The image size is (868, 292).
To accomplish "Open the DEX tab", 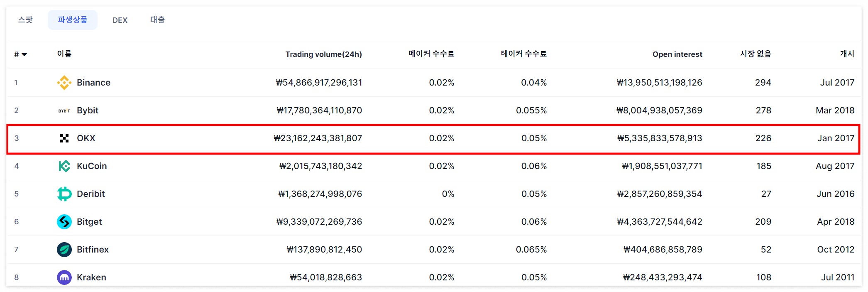I will tap(120, 20).
